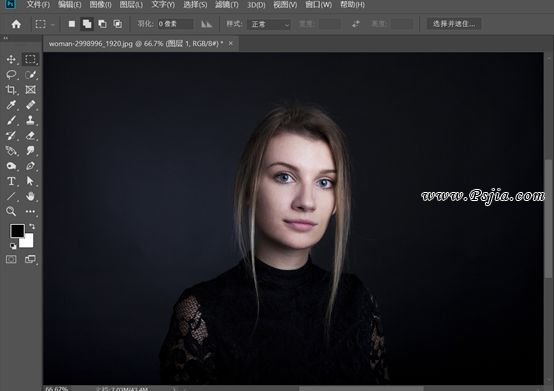Select the Horizontal Type tool
Screen dimensions: 554x391
click(x=11, y=181)
